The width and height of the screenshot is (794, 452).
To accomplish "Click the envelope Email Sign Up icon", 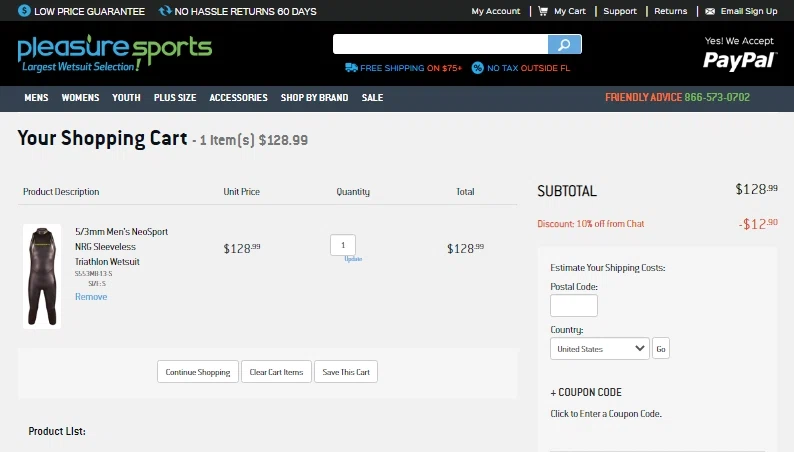I will coord(710,11).
